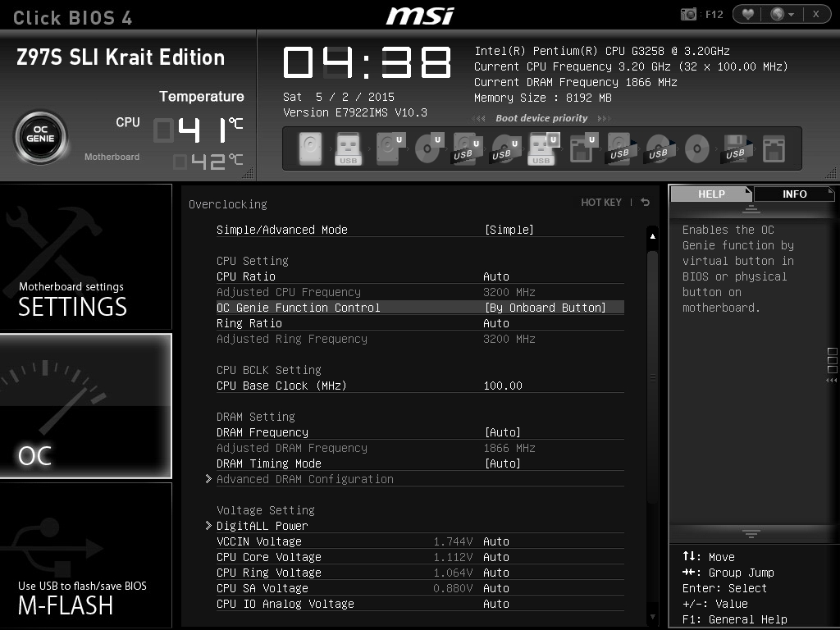Select the UEFI USB CD/DVD boot device
Screen dimensions: 840x630
point(505,148)
